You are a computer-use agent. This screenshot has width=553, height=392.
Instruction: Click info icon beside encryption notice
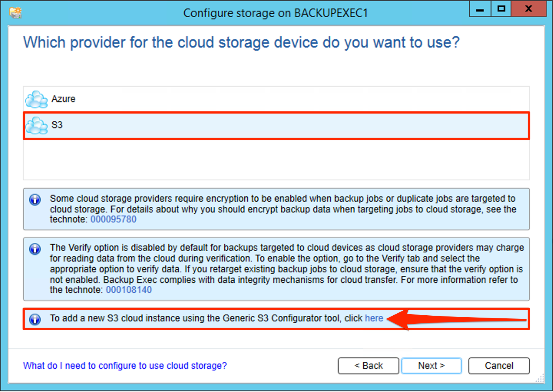tap(35, 200)
